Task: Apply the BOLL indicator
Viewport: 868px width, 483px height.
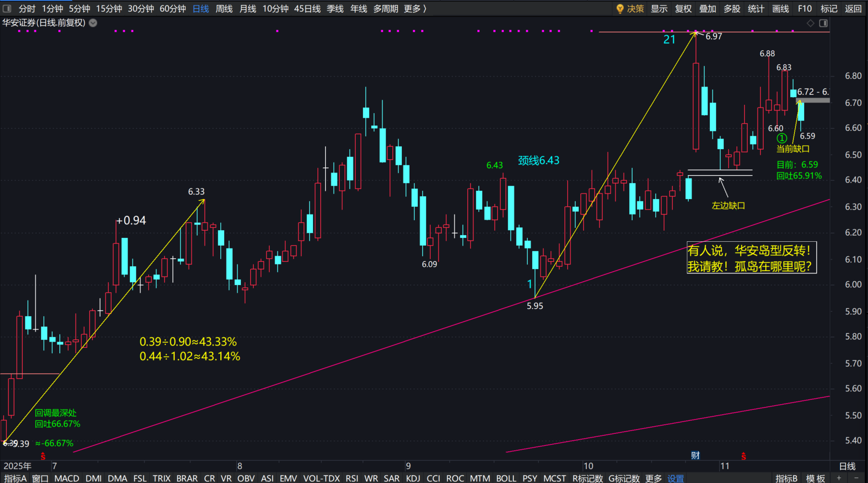Action: pyautogui.click(x=506, y=478)
